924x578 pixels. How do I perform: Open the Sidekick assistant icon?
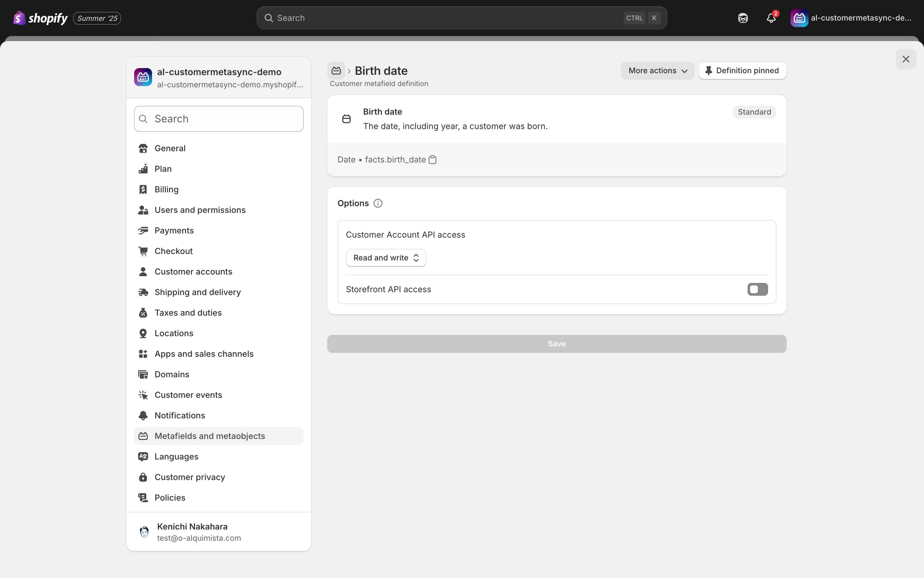click(x=743, y=18)
